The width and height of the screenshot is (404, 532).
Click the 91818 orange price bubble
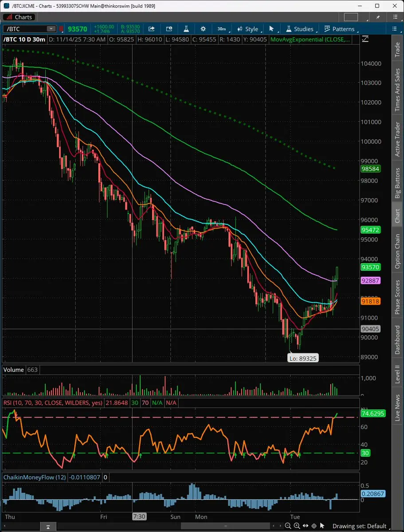370,301
